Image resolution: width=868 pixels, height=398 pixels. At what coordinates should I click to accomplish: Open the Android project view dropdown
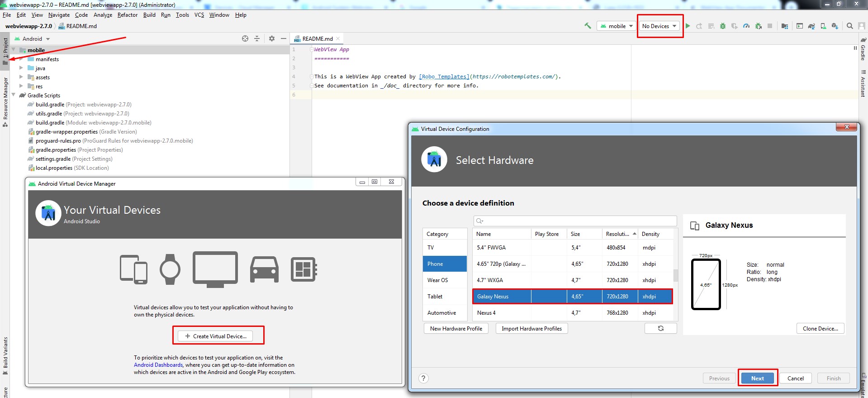[32, 38]
